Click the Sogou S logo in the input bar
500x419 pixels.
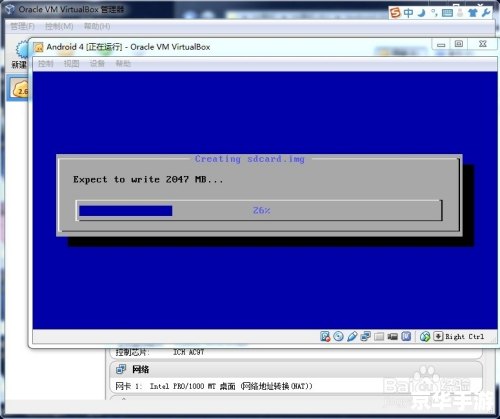(395, 13)
